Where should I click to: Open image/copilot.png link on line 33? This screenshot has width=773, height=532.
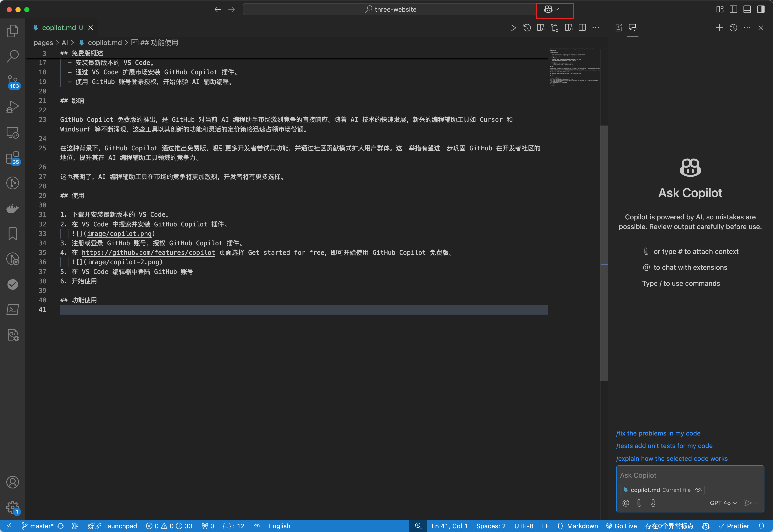coord(119,234)
